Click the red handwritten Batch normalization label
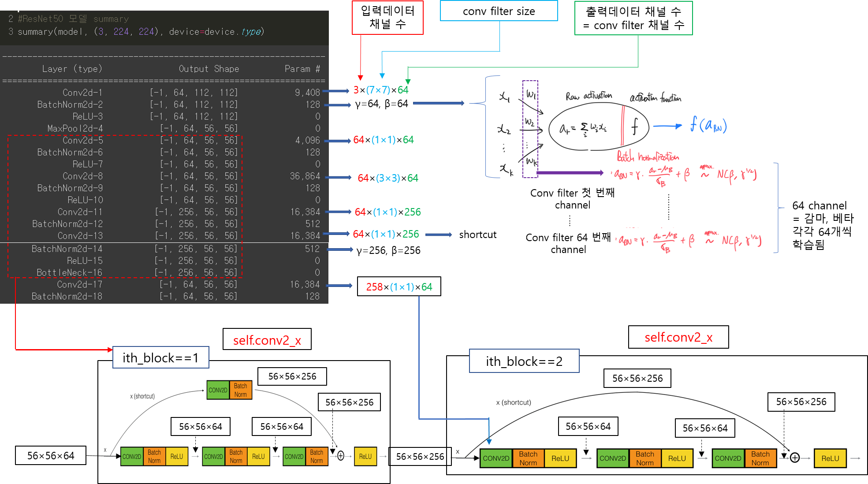 point(647,156)
